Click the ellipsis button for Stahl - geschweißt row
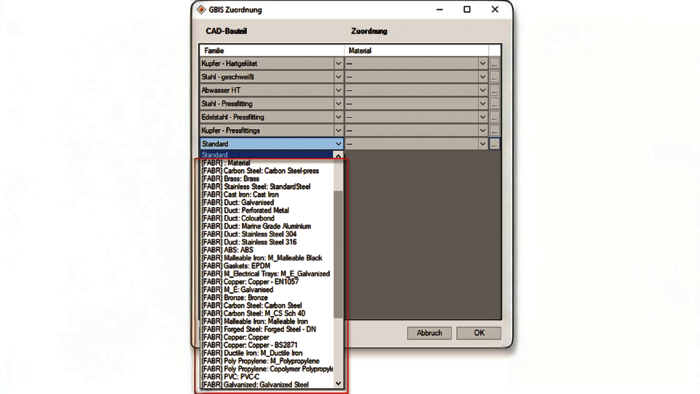 [x=494, y=77]
